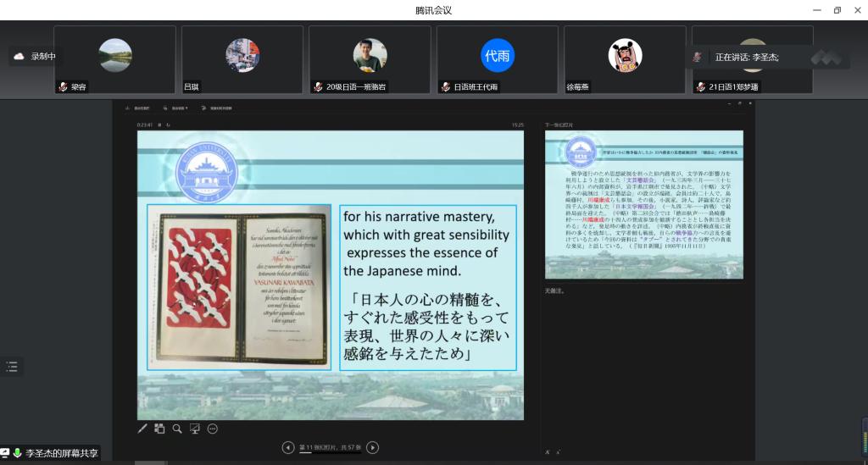868x465 pixels.
Task: Pause the presentation timer
Action: click(159, 125)
